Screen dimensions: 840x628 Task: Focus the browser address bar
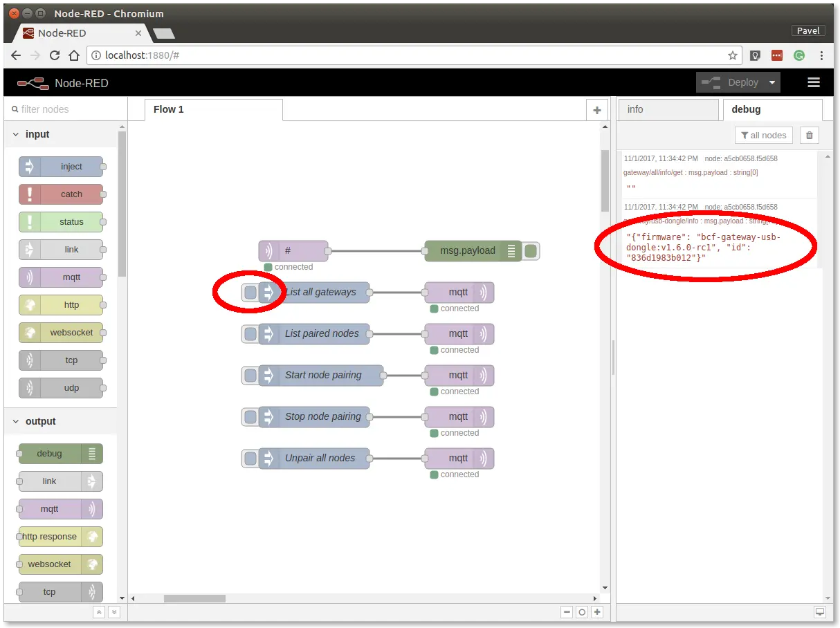tap(414, 55)
